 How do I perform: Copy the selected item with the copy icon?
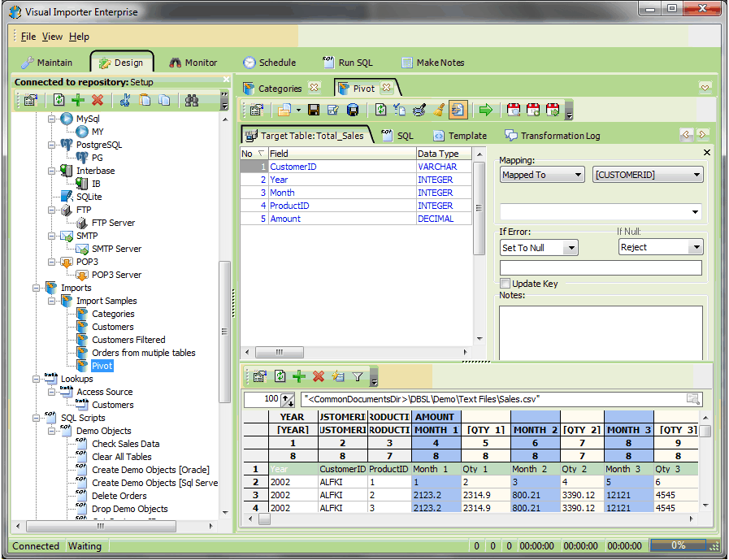pyautogui.click(x=163, y=100)
